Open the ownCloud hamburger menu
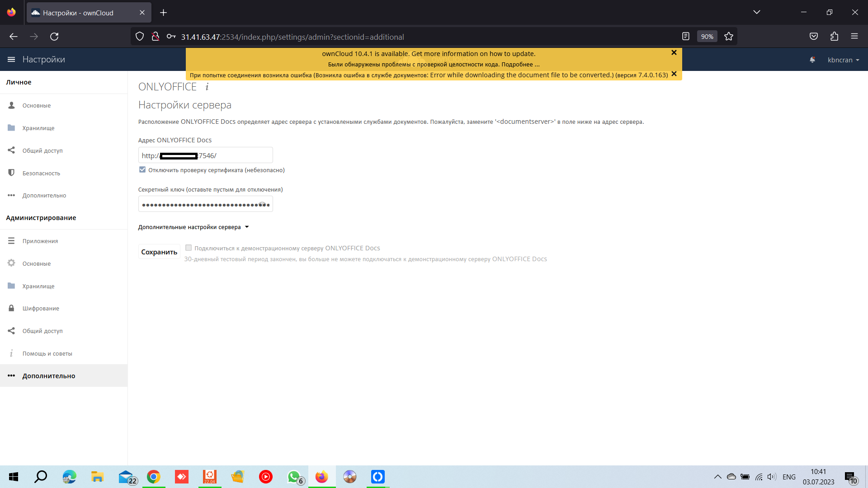This screenshot has width=868, height=488. point(11,60)
